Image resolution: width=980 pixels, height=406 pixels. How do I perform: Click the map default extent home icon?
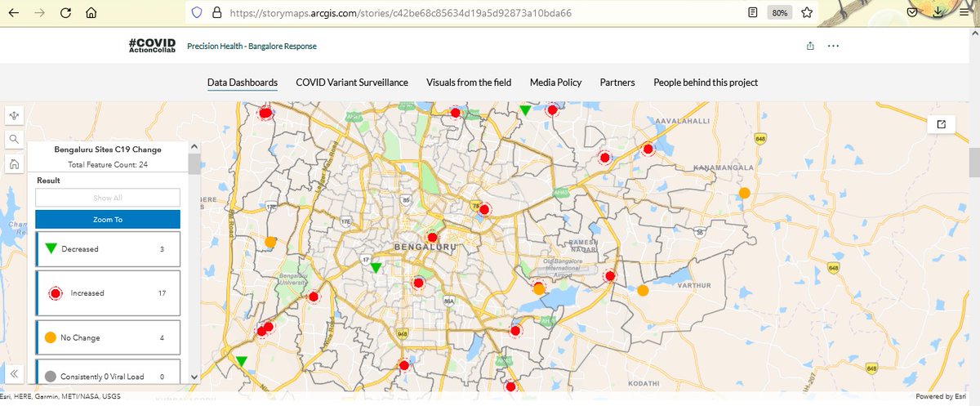(15, 164)
